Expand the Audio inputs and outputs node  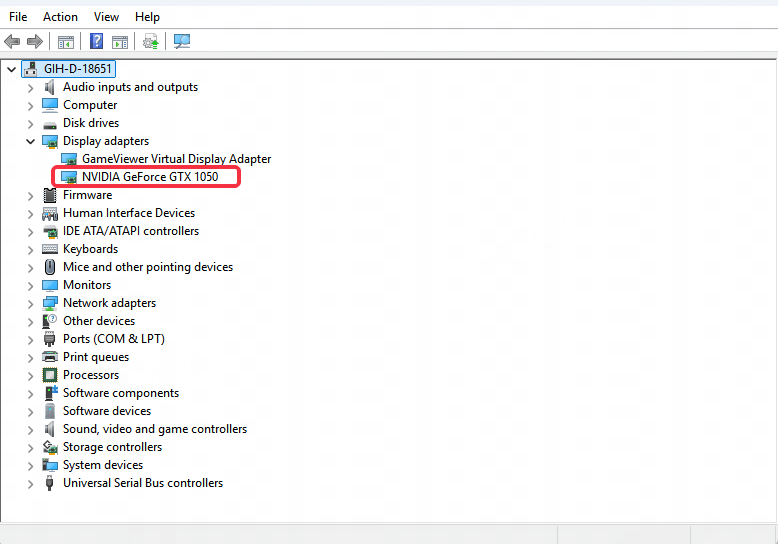pos(30,88)
